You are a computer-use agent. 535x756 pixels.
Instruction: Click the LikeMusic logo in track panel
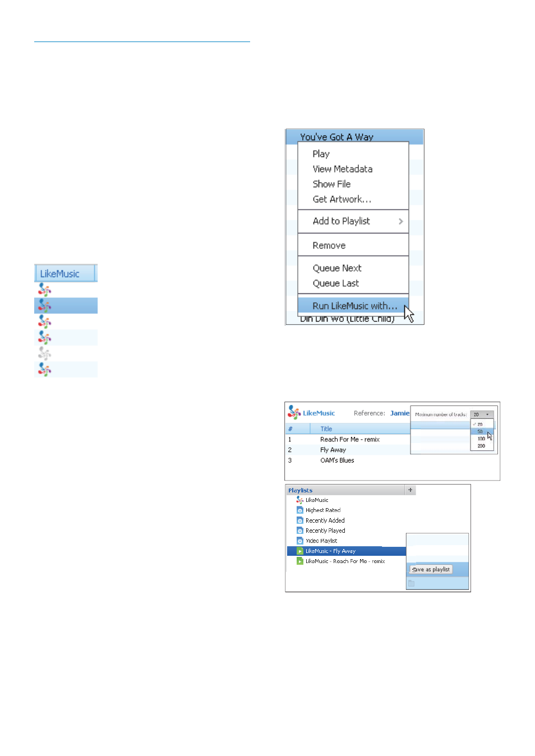click(x=311, y=413)
